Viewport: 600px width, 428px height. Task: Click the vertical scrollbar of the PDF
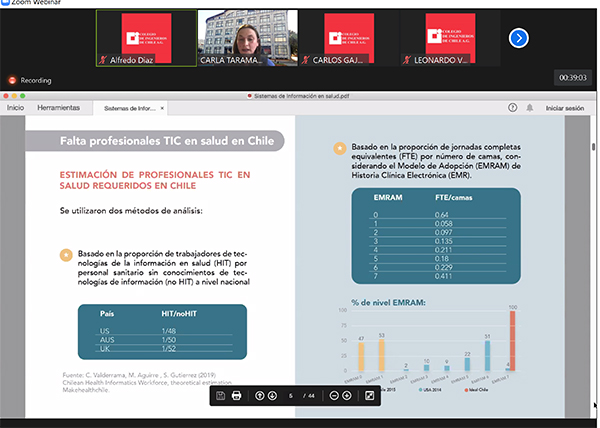(595, 250)
